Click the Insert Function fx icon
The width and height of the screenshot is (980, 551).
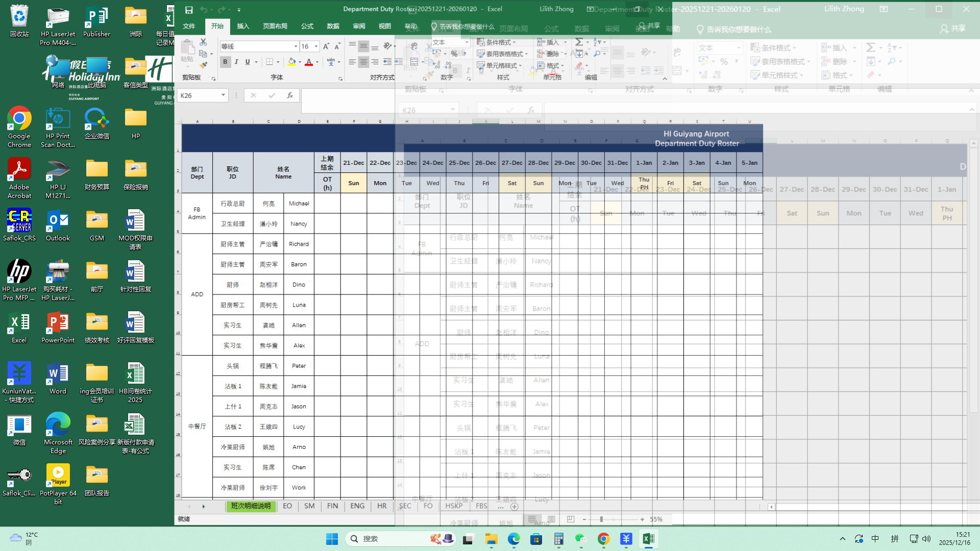click(x=290, y=95)
